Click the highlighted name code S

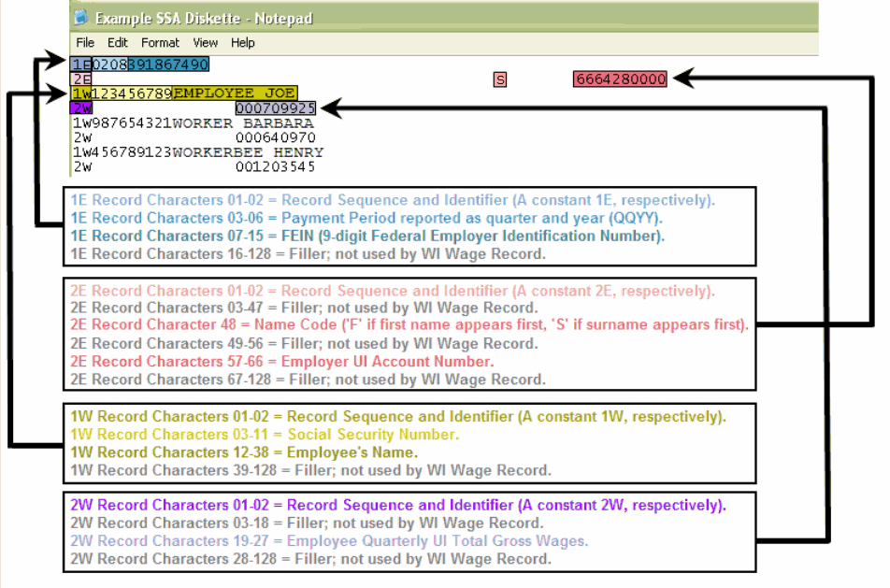500,80
